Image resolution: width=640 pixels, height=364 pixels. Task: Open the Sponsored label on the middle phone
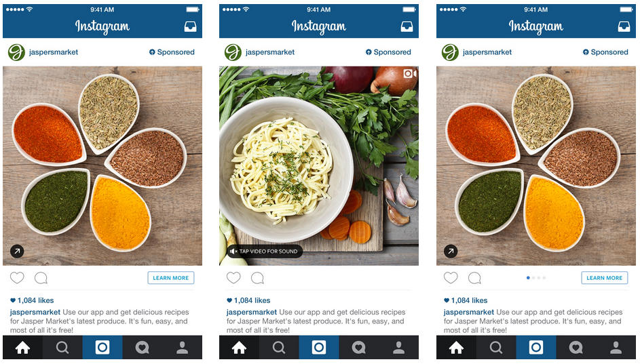click(389, 52)
